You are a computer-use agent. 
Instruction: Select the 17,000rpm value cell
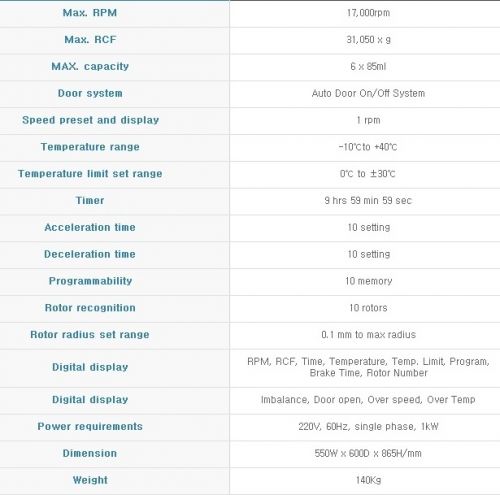[368, 13]
